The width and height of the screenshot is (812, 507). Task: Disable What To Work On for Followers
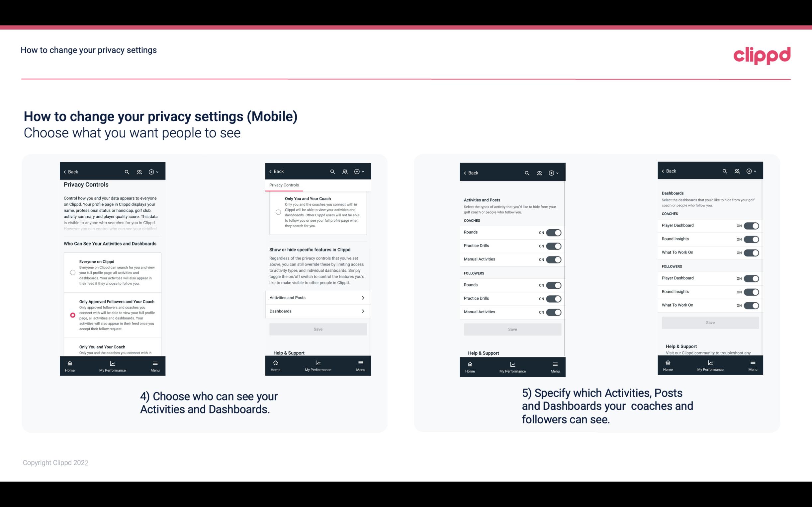tap(751, 305)
